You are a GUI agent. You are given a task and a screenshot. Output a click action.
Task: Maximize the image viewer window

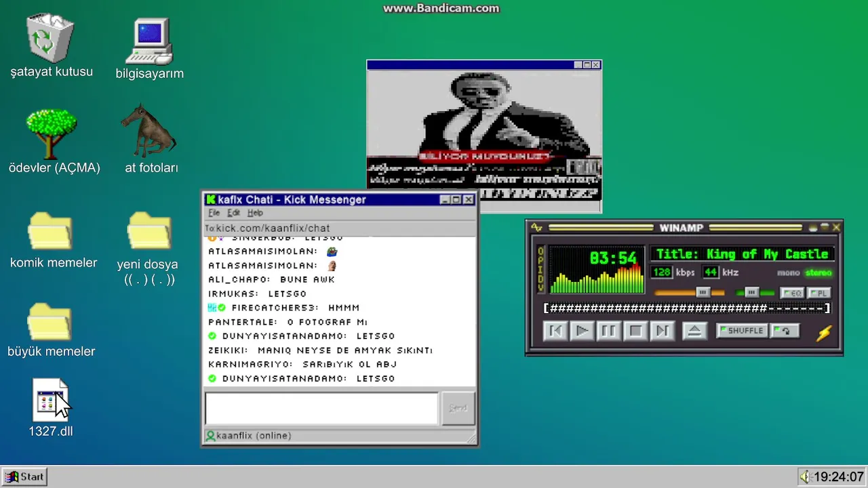pyautogui.click(x=587, y=65)
